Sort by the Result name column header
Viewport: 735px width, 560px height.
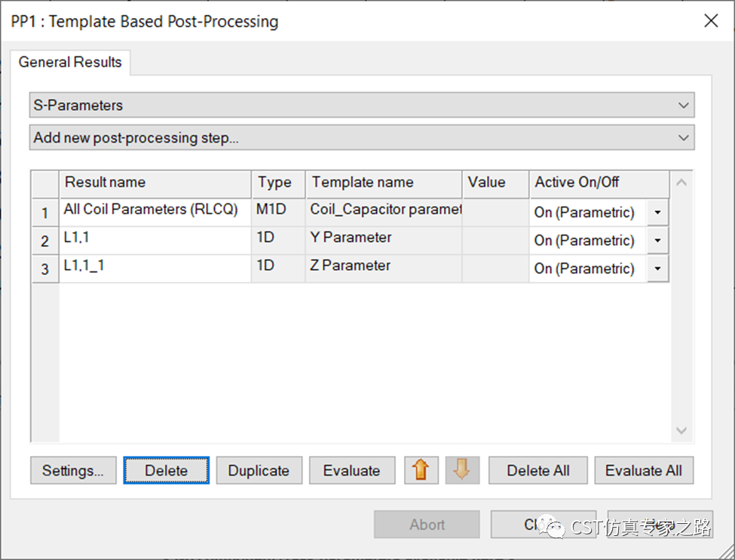pos(155,182)
